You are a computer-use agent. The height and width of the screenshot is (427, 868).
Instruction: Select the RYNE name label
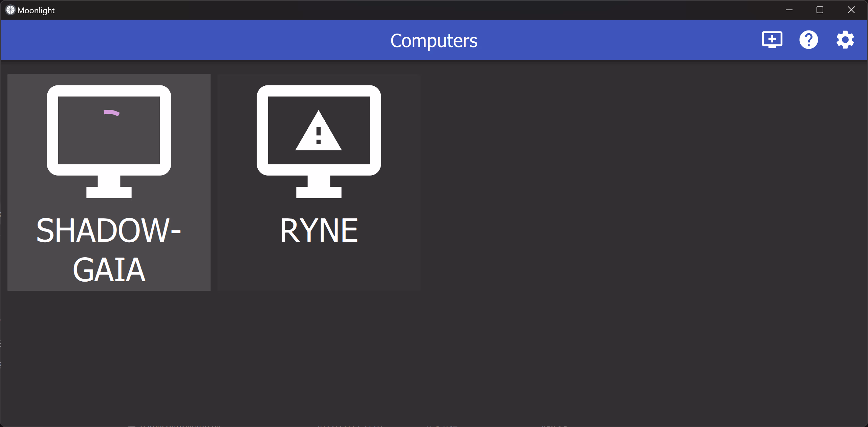(319, 231)
